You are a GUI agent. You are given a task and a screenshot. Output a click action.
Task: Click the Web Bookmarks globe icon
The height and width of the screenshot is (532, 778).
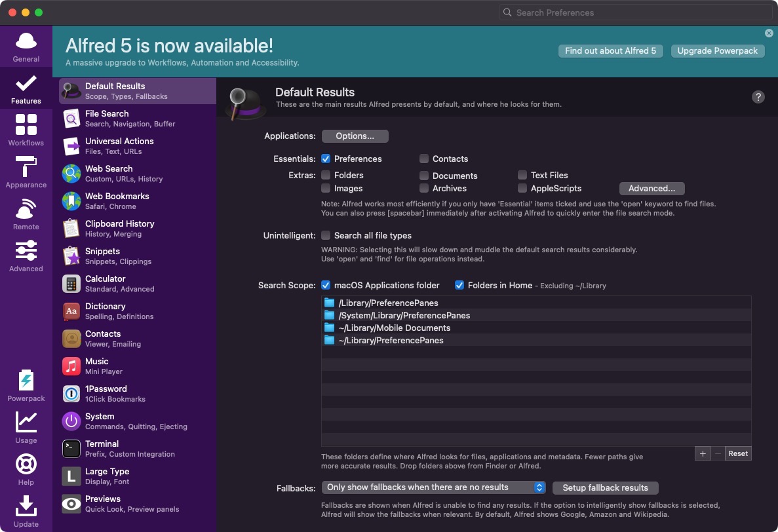coord(71,201)
